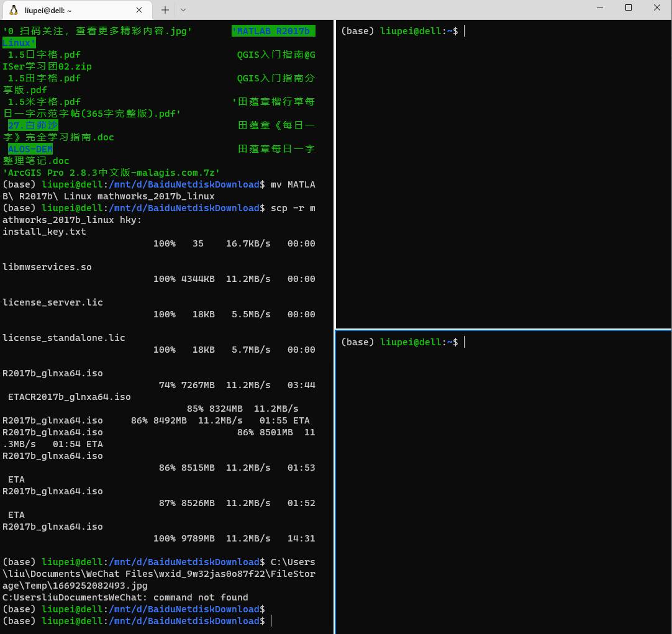Screen dimensions: 672x634
Task: Click 1669252082493.jpg in the pasted path
Action: click(100, 586)
